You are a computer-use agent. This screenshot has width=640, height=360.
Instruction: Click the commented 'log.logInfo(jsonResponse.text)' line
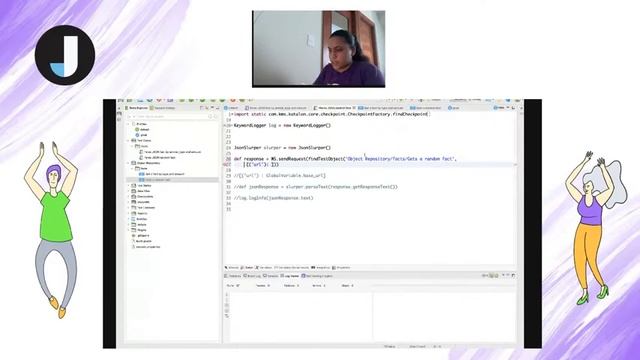click(x=273, y=198)
